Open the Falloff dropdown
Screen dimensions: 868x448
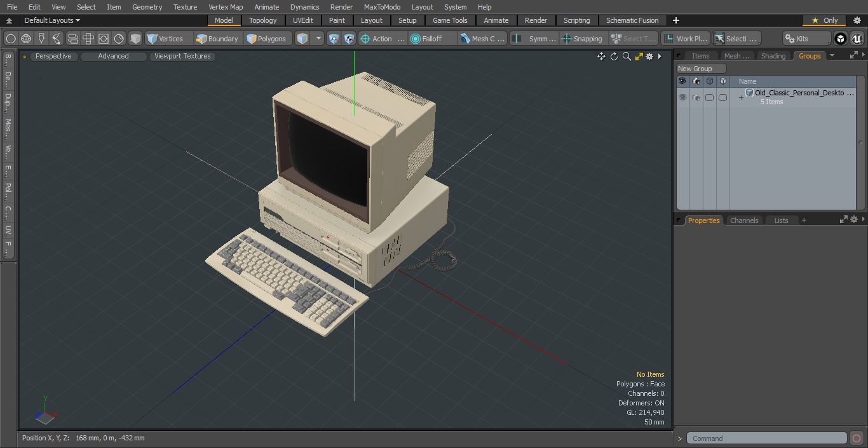432,39
